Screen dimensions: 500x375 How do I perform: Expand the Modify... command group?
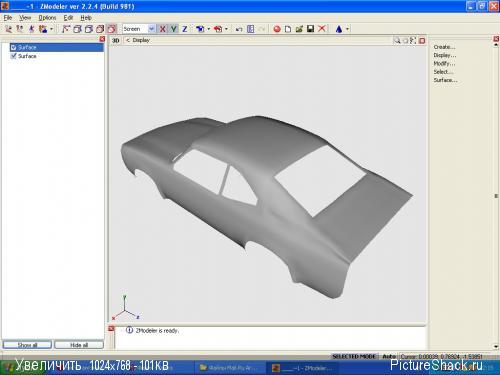pyautogui.click(x=444, y=63)
